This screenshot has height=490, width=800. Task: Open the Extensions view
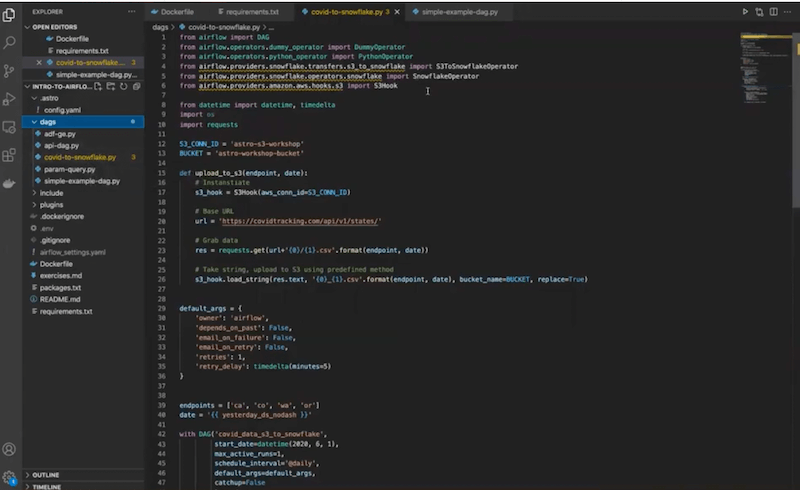click(10, 155)
